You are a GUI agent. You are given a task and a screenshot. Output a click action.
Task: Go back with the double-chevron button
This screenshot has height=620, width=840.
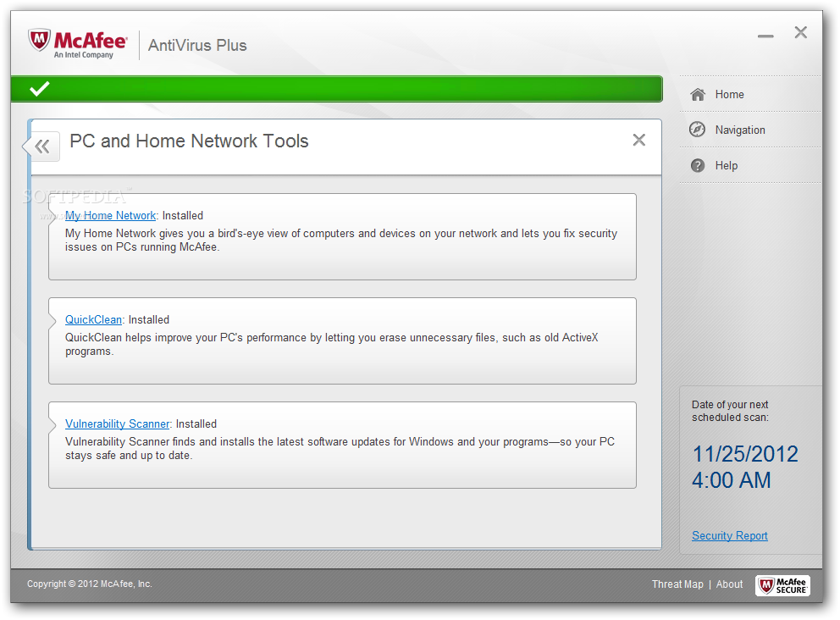click(x=42, y=147)
